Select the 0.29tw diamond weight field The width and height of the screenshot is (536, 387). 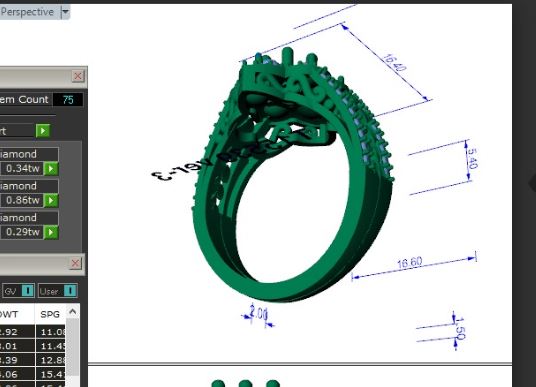point(22,232)
